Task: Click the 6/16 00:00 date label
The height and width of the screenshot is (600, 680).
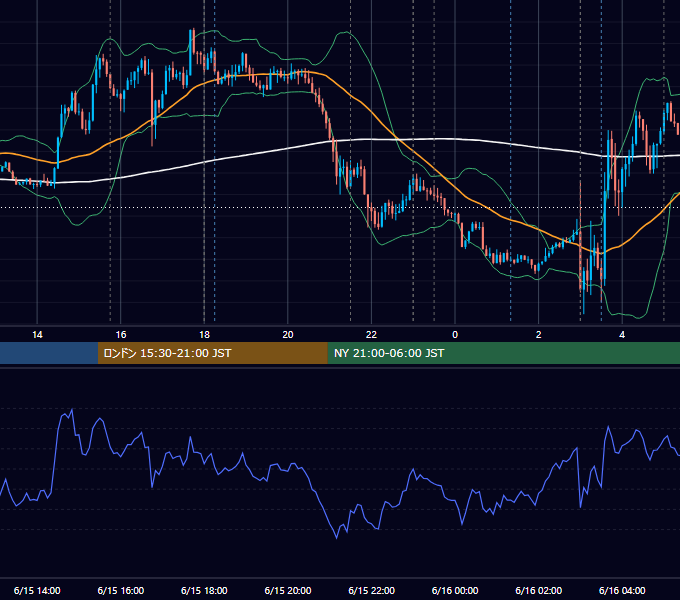Action: [455, 590]
